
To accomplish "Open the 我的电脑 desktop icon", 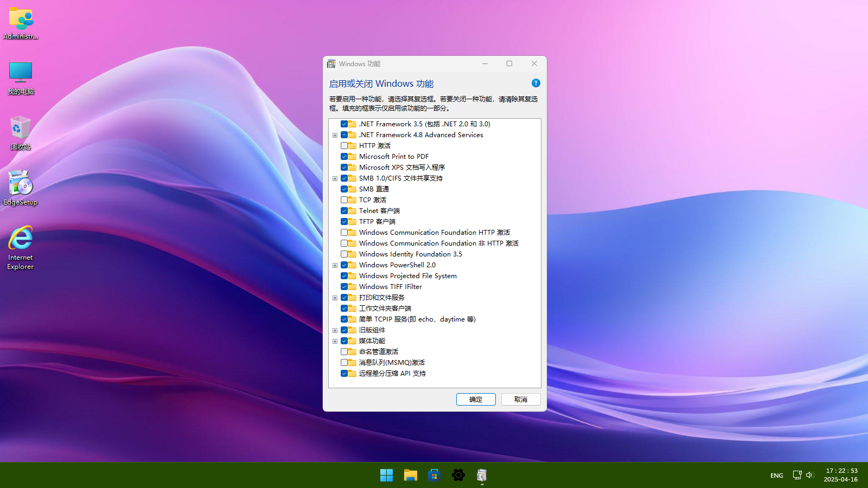I will point(21,79).
